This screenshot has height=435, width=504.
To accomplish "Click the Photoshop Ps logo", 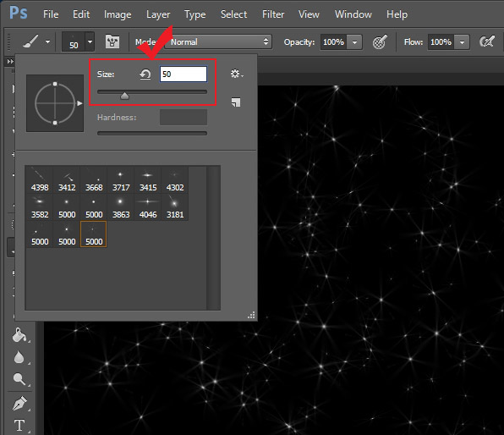I will tap(19, 14).
